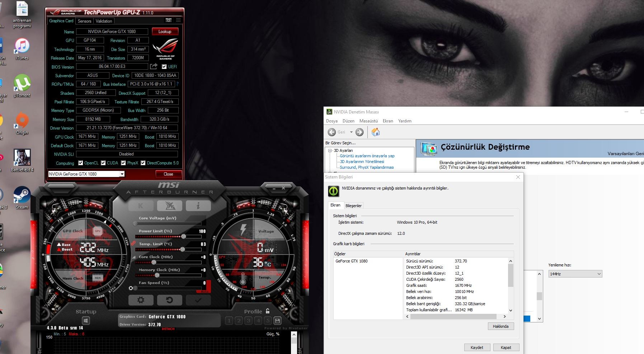Open Afterburner settings gear button
Screen dimensions: 644x354
(x=141, y=300)
